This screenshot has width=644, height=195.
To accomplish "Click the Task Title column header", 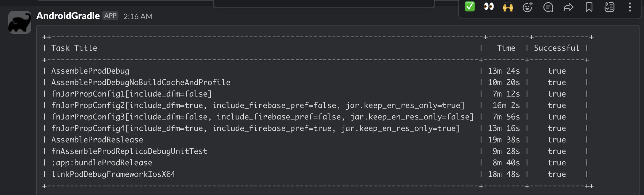I will (x=74, y=48).
